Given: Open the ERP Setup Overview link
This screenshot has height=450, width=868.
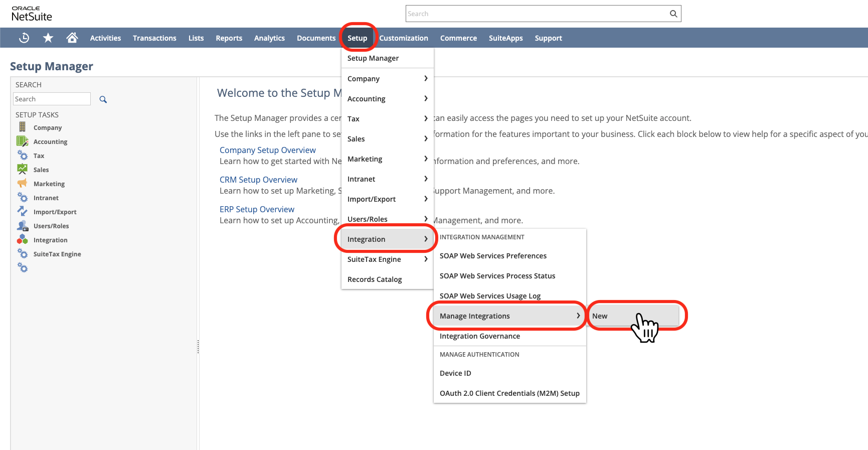Looking at the screenshot, I should [x=257, y=209].
